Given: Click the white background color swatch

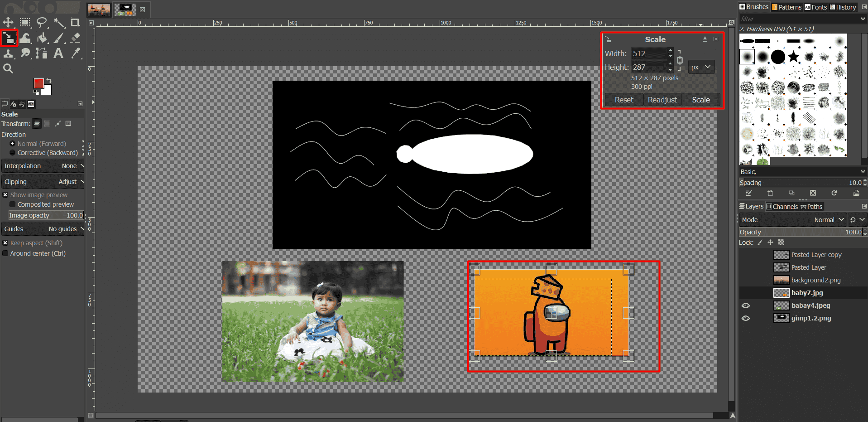Looking at the screenshot, I should point(48,91).
